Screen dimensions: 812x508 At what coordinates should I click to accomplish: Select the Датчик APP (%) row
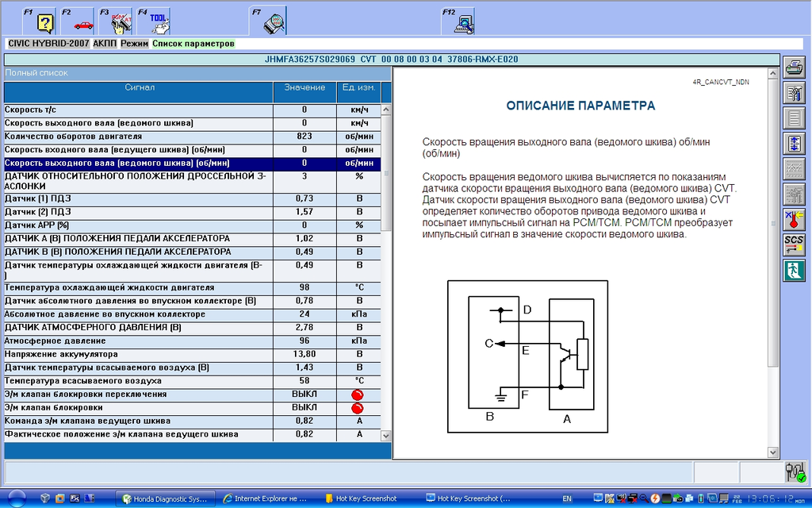(192, 226)
